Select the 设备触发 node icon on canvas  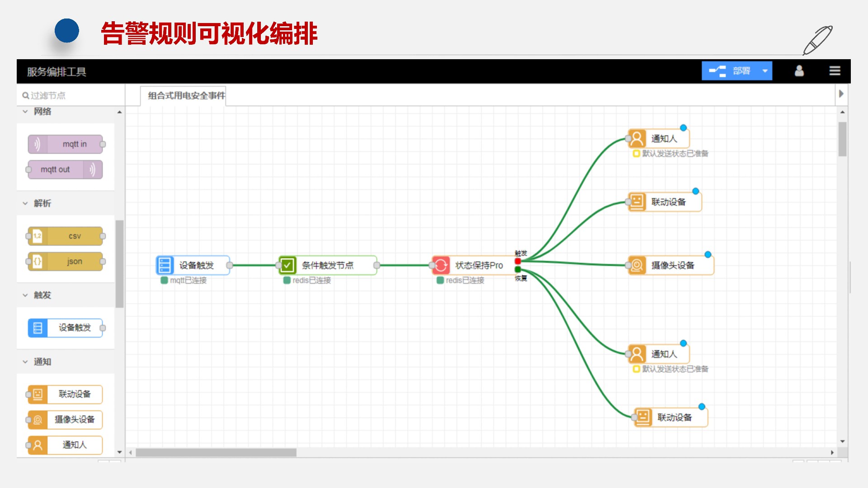click(165, 265)
